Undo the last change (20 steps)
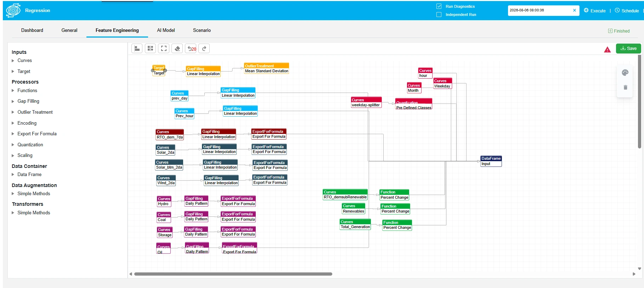644x288 pixels. point(191,49)
